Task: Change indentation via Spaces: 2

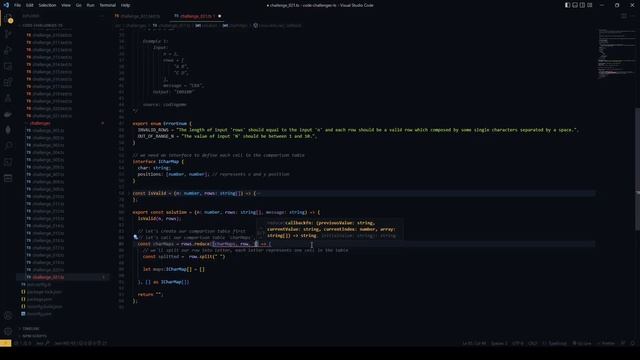Action: pos(499,343)
